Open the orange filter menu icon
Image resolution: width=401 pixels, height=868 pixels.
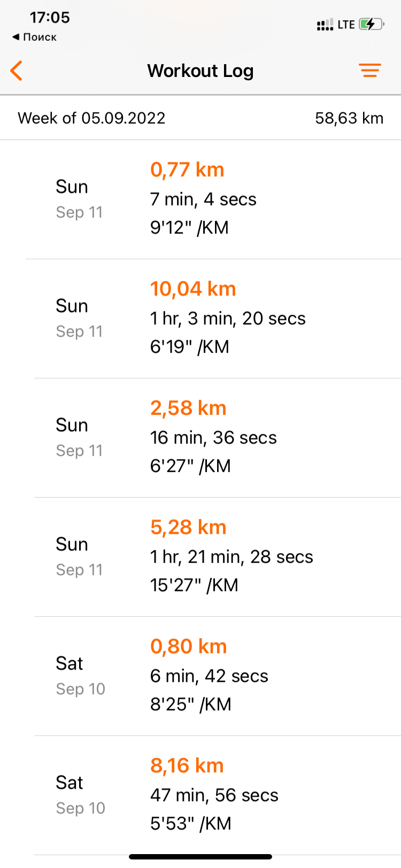369,71
